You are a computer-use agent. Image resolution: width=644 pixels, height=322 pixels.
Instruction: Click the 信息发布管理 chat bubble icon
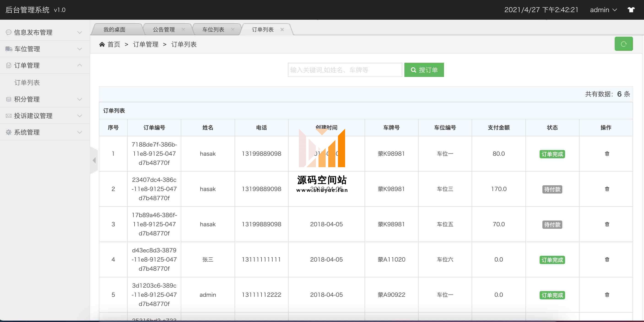[8, 32]
